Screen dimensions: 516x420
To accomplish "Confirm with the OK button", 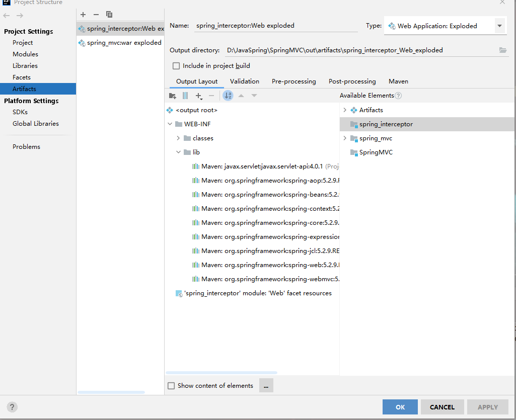I will tap(400, 407).
